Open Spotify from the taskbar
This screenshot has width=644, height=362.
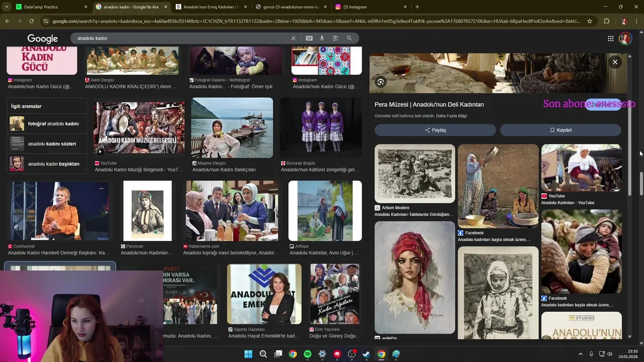tap(307, 354)
